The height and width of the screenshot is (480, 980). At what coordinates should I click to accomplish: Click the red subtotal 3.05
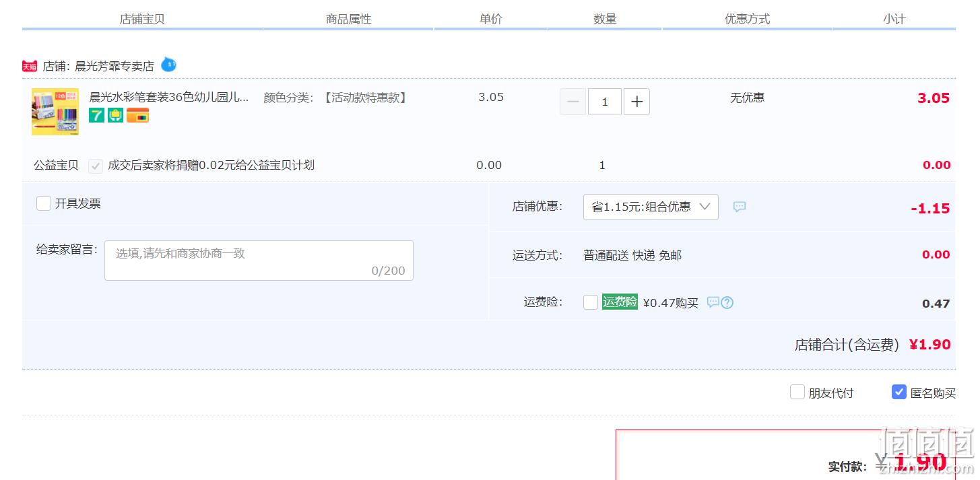pyautogui.click(x=934, y=98)
